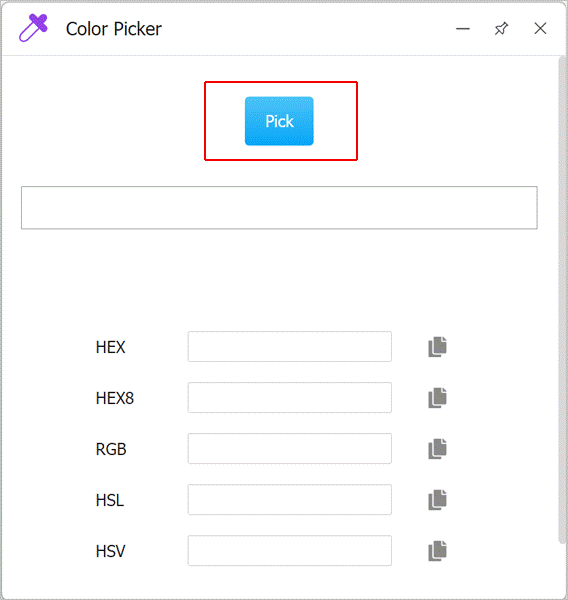Viewport: 568px width, 600px height.
Task: Focus the HEX8 input field
Action: (x=289, y=398)
